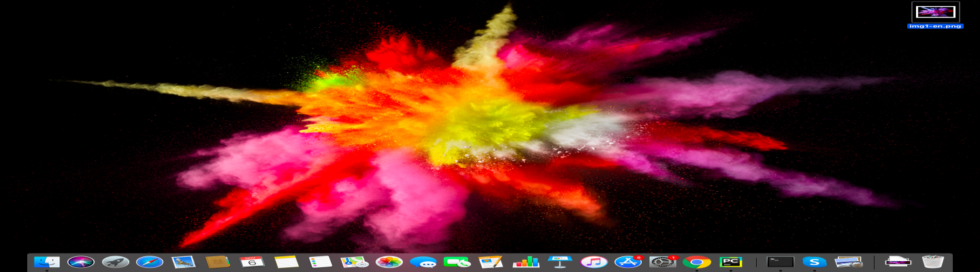
Task: Open the Photos pinwheel icon
Action: [389, 262]
